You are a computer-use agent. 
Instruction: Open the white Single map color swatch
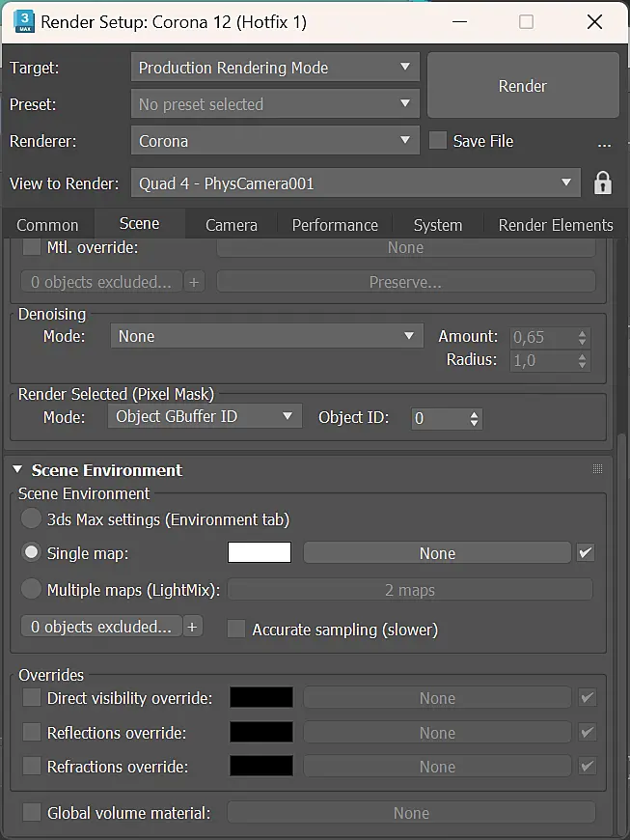tap(260, 552)
